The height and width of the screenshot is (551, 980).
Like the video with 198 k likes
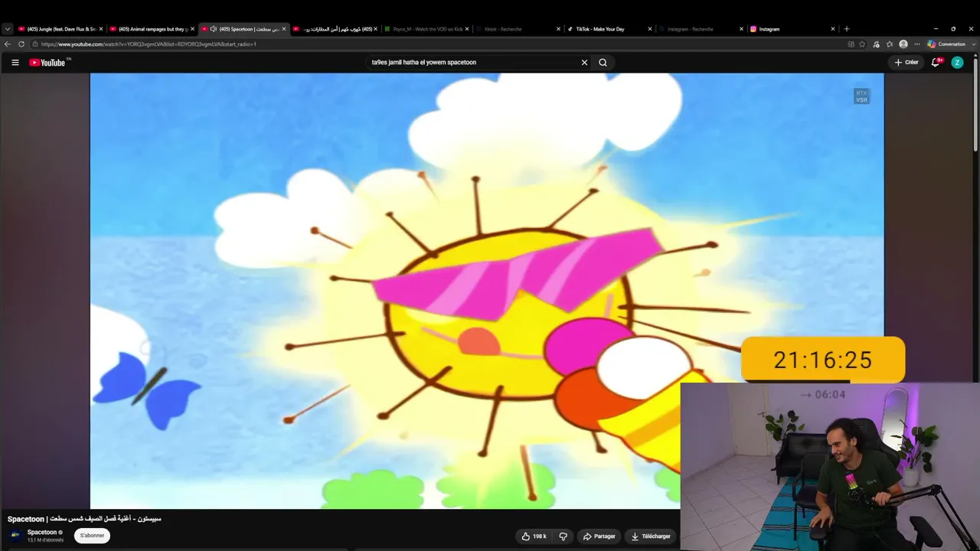click(534, 536)
